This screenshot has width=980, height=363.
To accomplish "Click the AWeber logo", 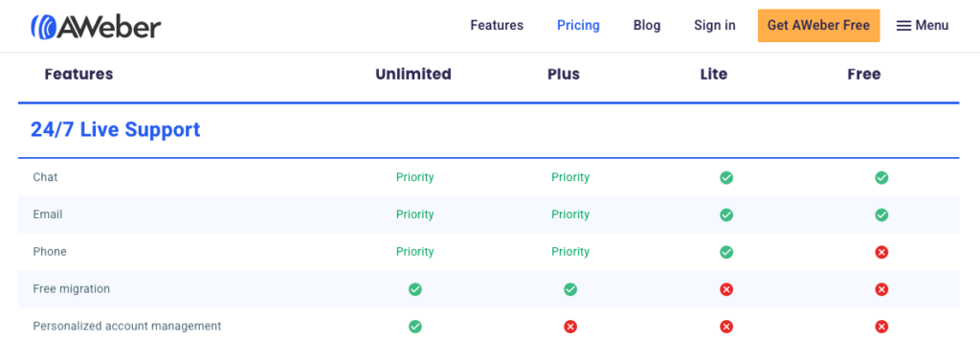I will tap(96, 26).
